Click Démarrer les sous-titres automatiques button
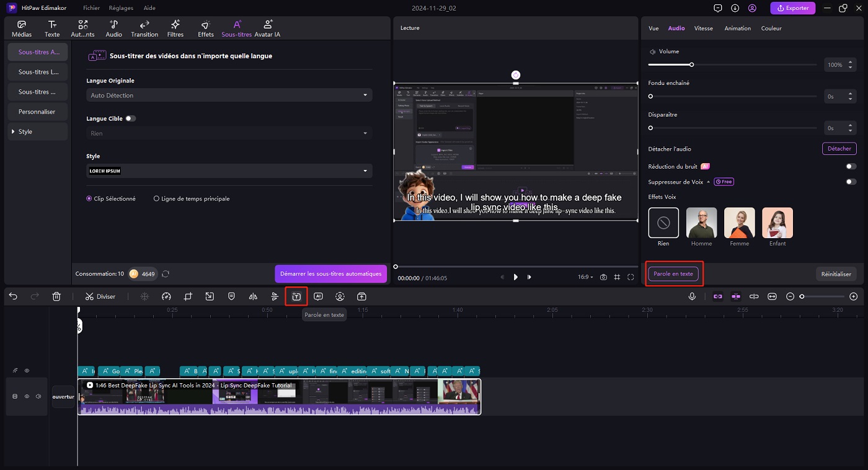 point(330,273)
